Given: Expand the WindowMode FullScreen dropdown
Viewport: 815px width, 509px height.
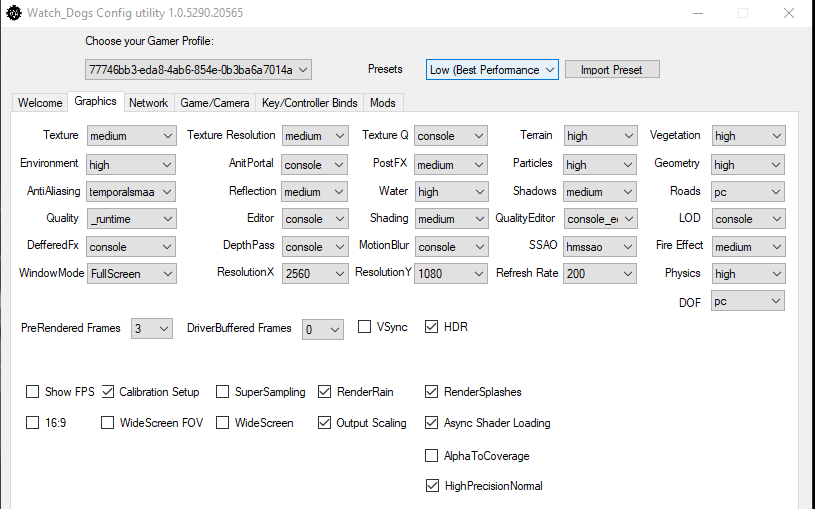Looking at the screenshot, I should click(132, 273).
